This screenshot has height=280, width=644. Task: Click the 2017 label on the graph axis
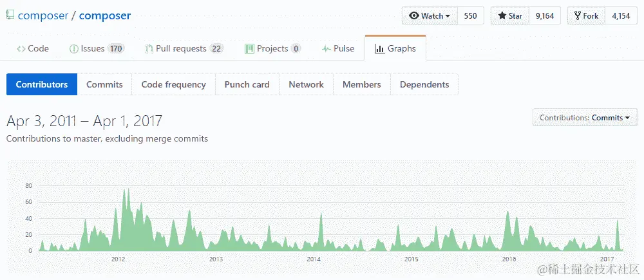607,259
